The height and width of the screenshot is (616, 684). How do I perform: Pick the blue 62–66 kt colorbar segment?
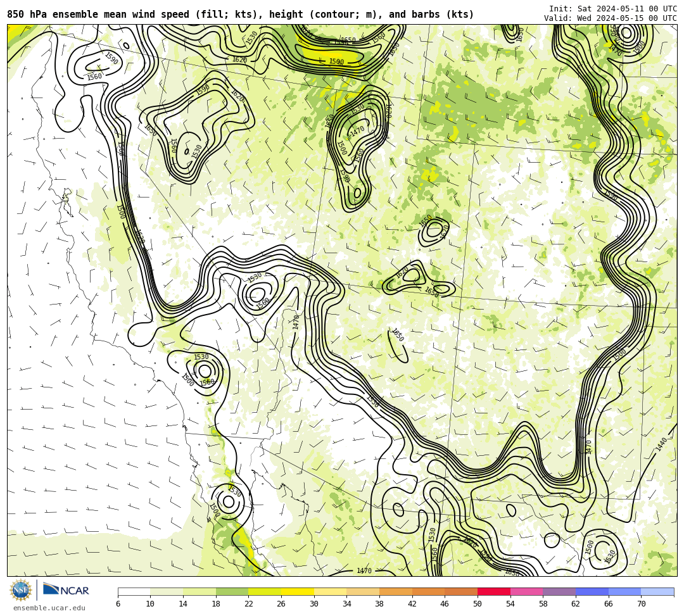(592, 591)
